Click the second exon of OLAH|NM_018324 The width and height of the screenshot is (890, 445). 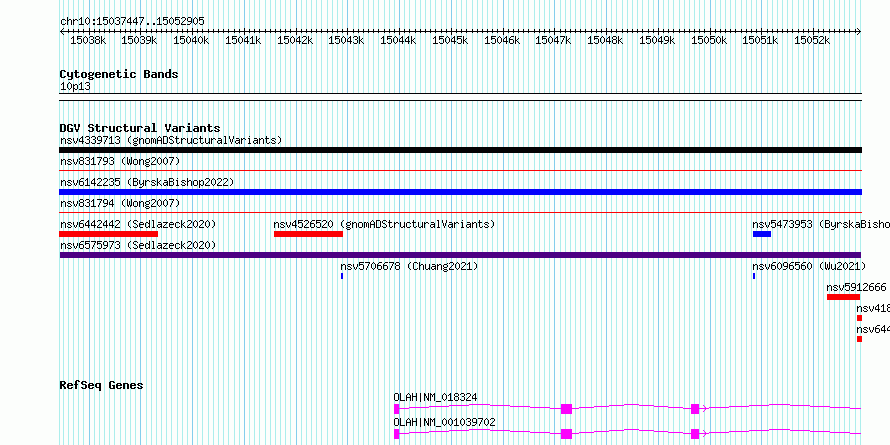tap(566, 409)
